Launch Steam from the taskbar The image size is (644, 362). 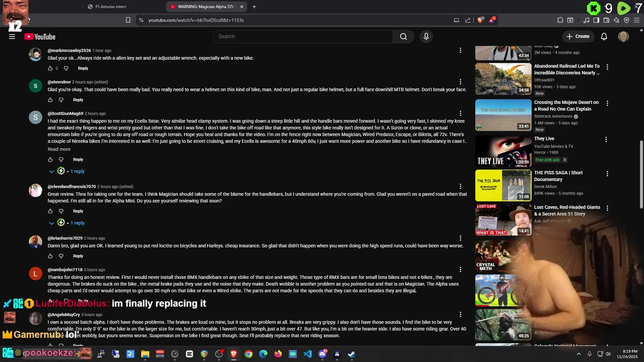[x=351, y=354]
